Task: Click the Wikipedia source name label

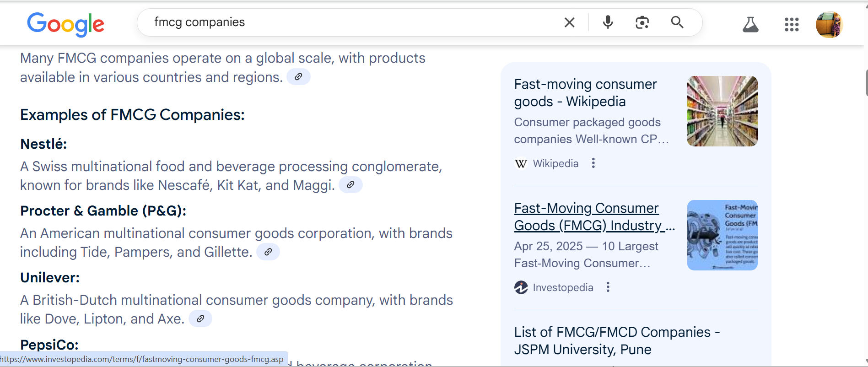Action: click(x=555, y=163)
